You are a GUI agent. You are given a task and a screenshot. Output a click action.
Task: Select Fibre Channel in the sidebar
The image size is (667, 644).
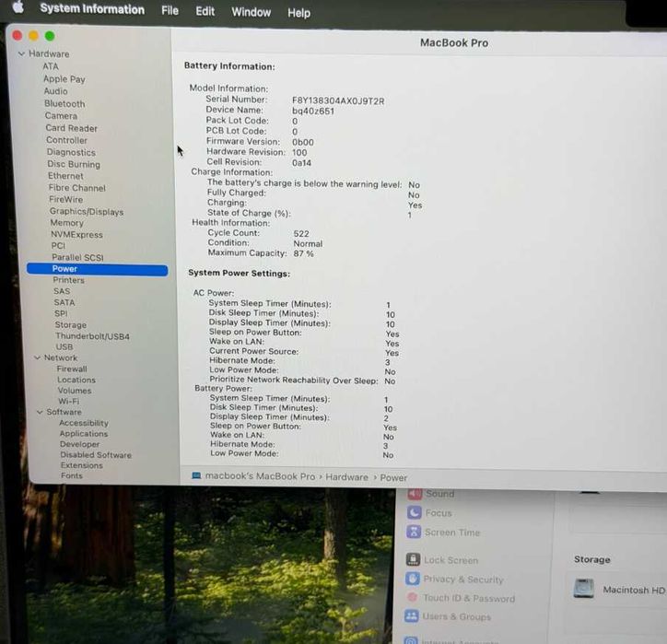pos(77,188)
